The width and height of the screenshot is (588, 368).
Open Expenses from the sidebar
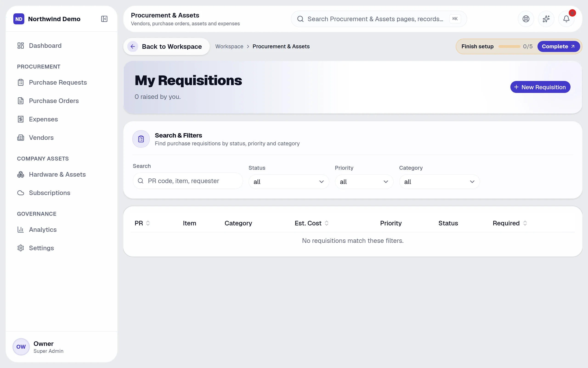[43, 119]
